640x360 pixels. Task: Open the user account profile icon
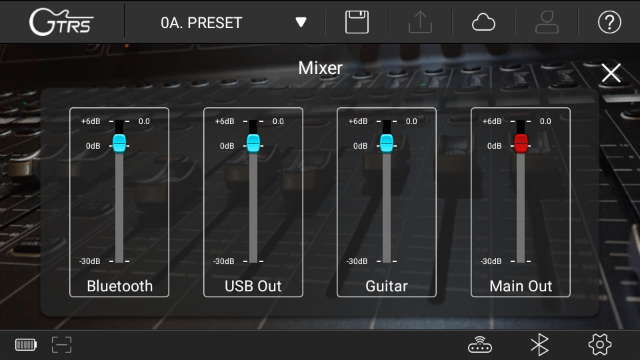tap(547, 22)
